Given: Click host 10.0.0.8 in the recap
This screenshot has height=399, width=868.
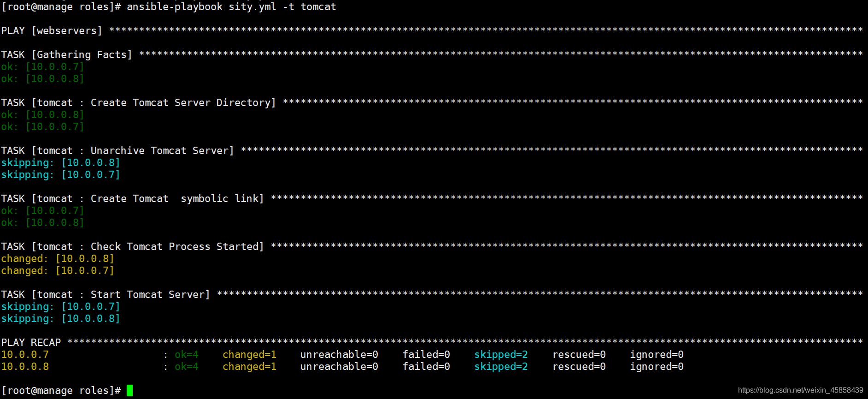Looking at the screenshot, I should [25, 367].
